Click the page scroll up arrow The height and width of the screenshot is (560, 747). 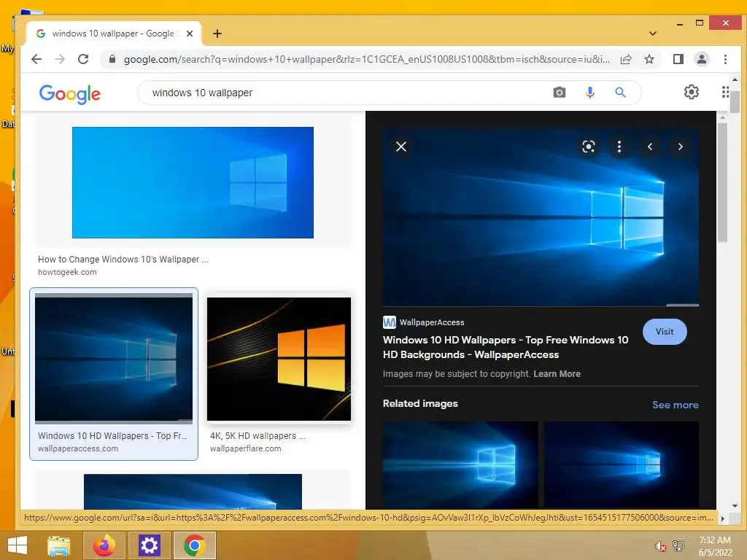pyautogui.click(x=735, y=79)
